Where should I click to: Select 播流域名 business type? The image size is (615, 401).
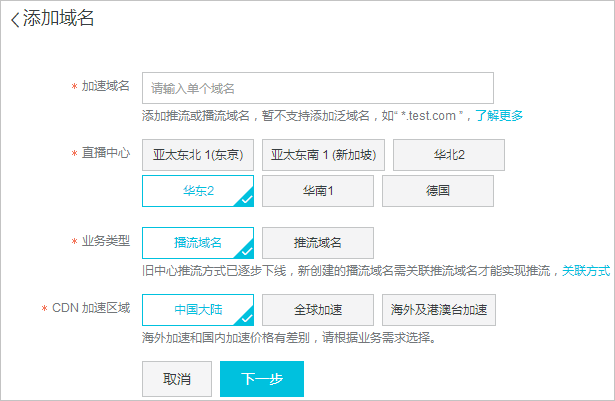[x=198, y=243]
